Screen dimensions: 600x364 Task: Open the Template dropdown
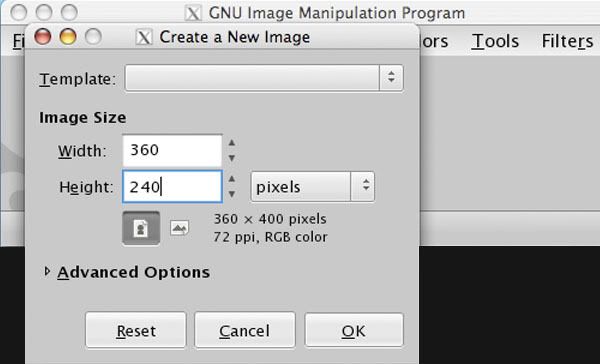pos(264,78)
